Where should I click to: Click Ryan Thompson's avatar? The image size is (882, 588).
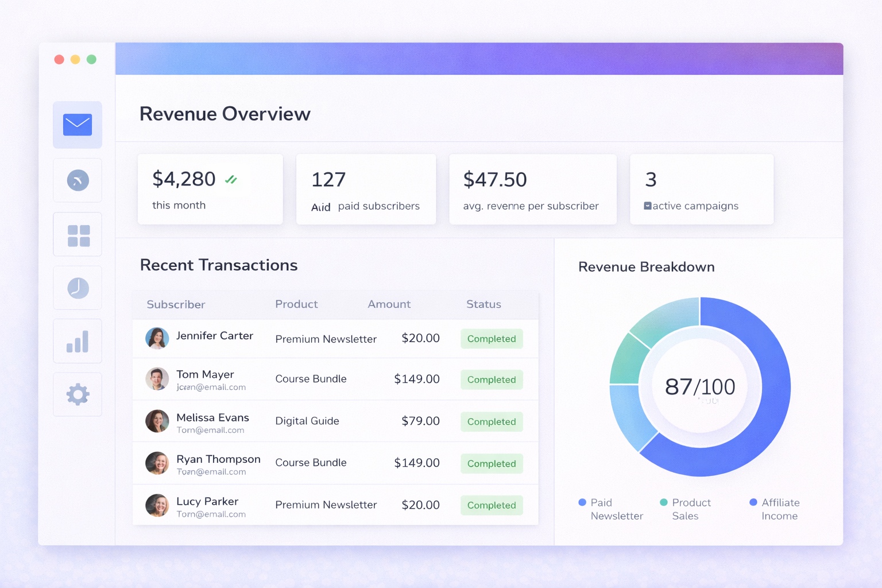tap(157, 463)
